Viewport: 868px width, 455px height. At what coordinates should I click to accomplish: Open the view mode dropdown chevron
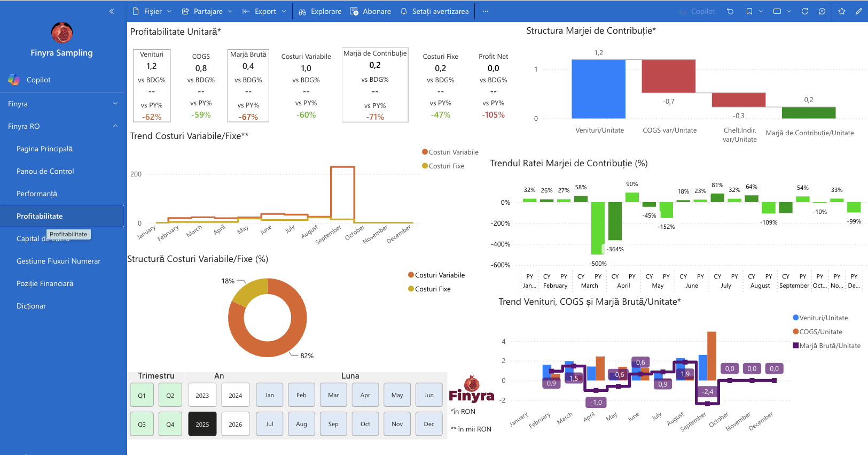[789, 11]
